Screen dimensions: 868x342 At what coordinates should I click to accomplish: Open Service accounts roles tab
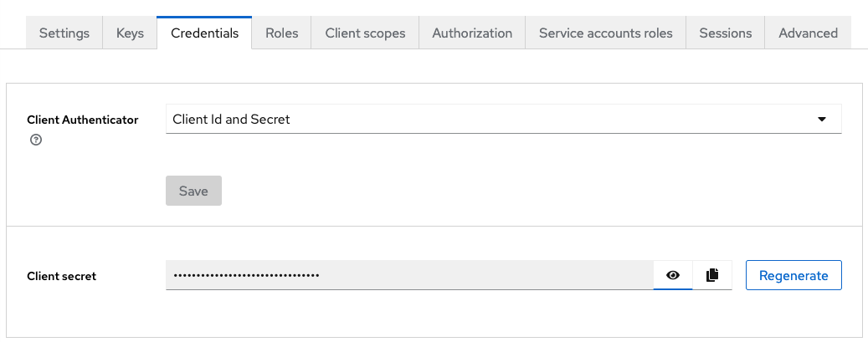tap(606, 33)
